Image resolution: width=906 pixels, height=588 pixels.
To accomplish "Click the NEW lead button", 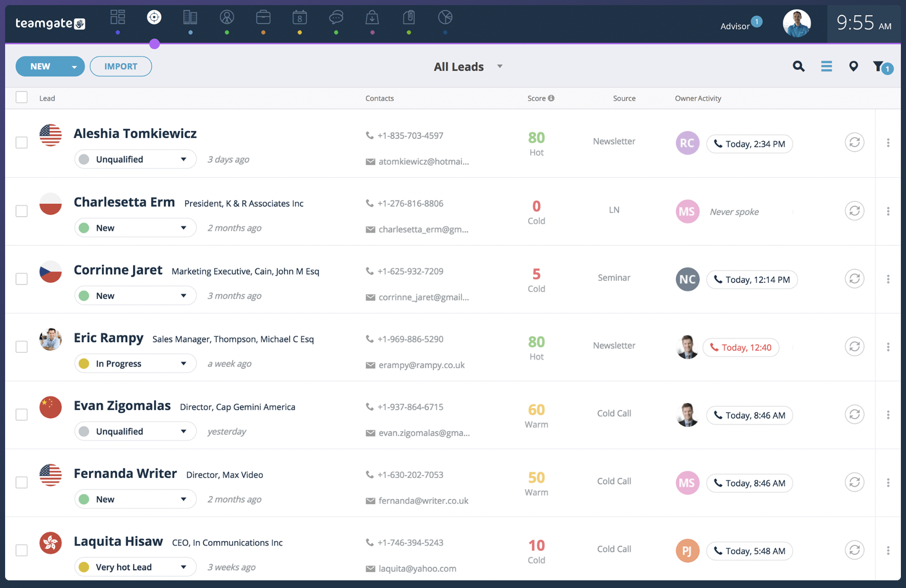I will [40, 66].
